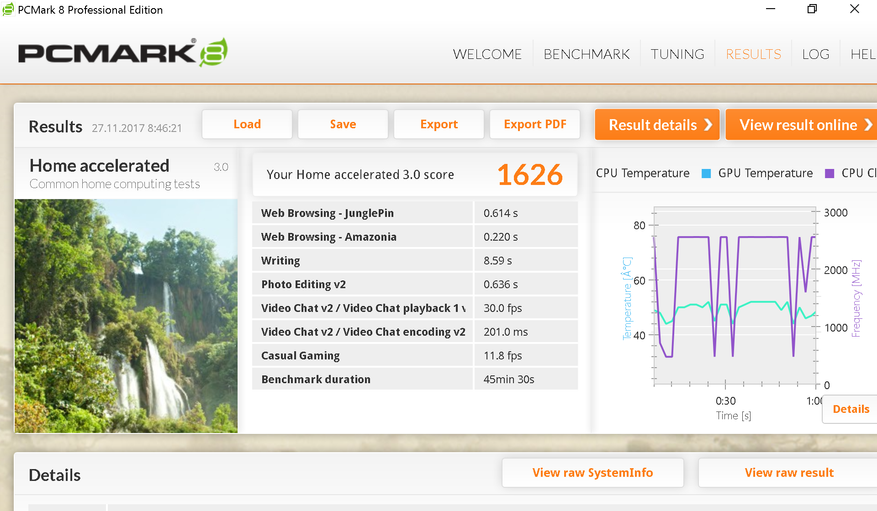Open Result details
This screenshot has height=511, width=877.
657,125
